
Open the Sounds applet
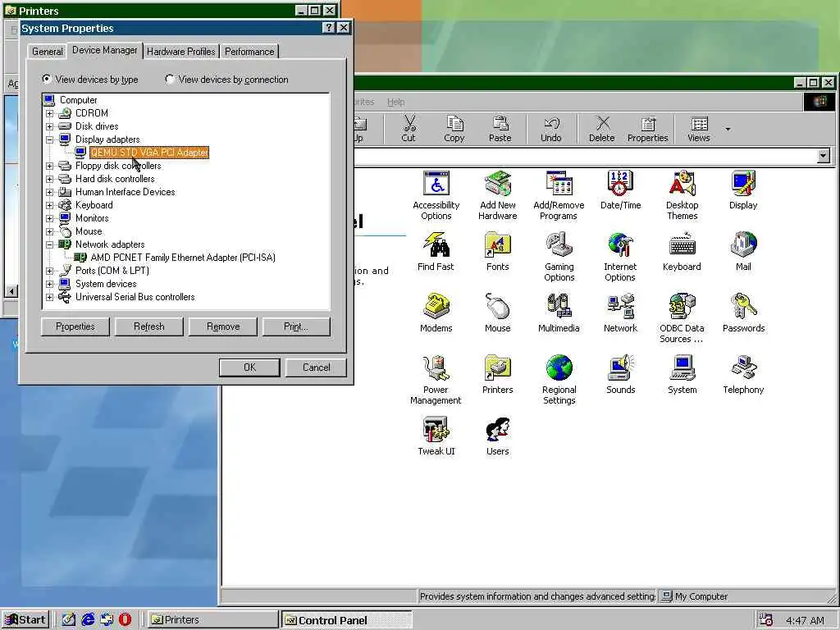click(620, 375)
